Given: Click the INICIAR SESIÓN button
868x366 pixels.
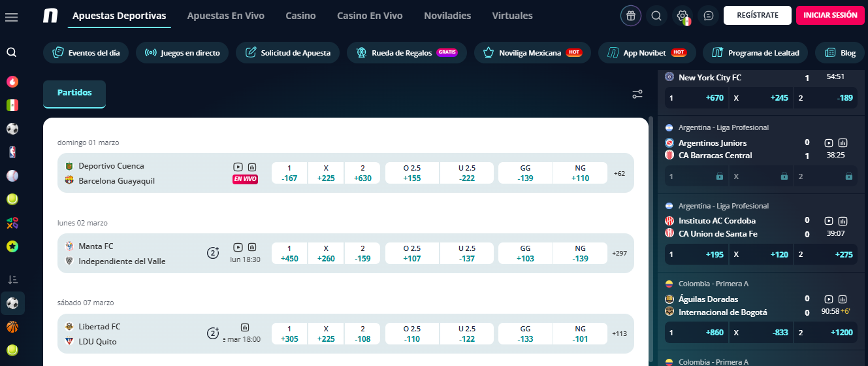Looking at the screenshot, I should click(x=830, y=15).
